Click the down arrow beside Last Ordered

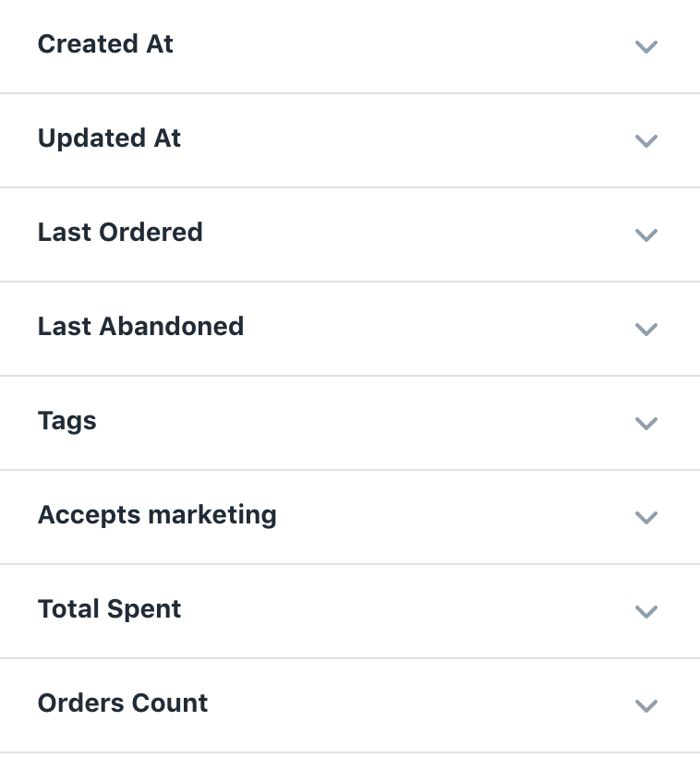coord(646,234)
